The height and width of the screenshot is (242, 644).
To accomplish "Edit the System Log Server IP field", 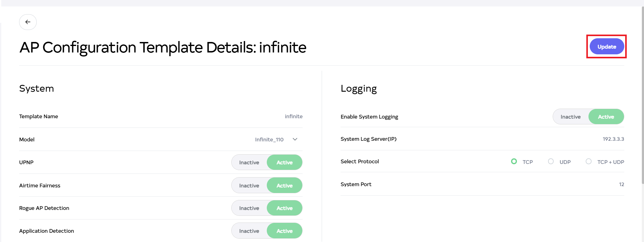I will click(x=613, y=139).
